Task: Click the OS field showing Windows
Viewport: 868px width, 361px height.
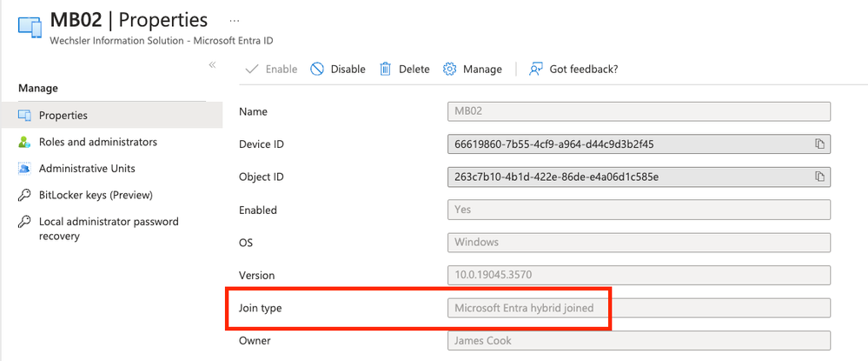Action: (x=639, y=243)
